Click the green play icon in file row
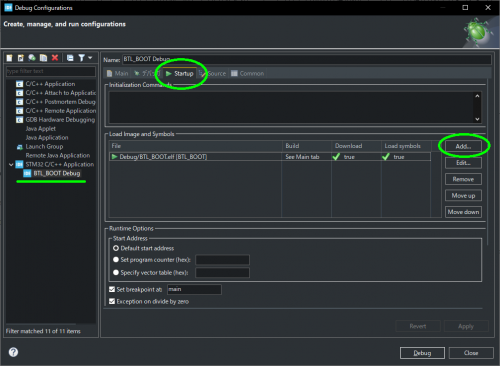The width and height of the screenshot is (500, 366). (x=114, y=157)
